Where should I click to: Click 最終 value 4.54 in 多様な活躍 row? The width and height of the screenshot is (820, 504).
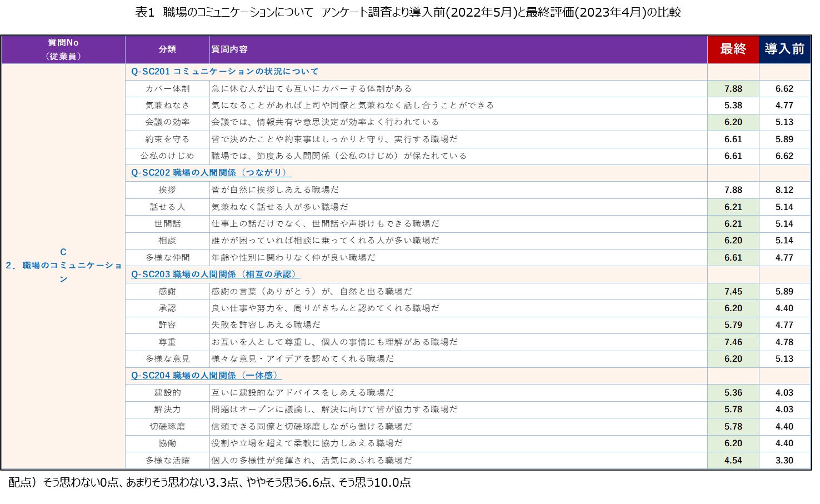pyautogui.click(x=733, y=461)
